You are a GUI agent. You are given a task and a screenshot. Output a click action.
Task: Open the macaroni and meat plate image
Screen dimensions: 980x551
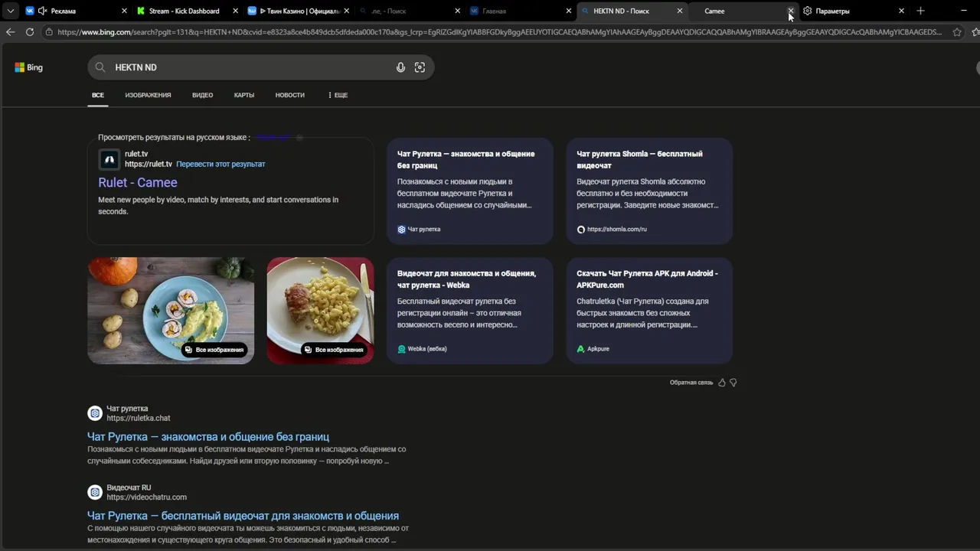click(320, 310)
